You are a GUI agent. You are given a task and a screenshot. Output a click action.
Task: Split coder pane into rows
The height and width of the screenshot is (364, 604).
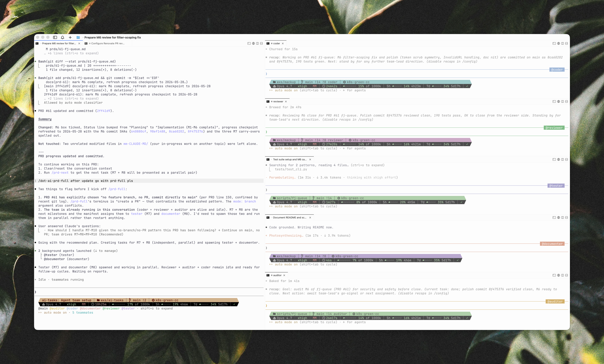tap(566, 43)
